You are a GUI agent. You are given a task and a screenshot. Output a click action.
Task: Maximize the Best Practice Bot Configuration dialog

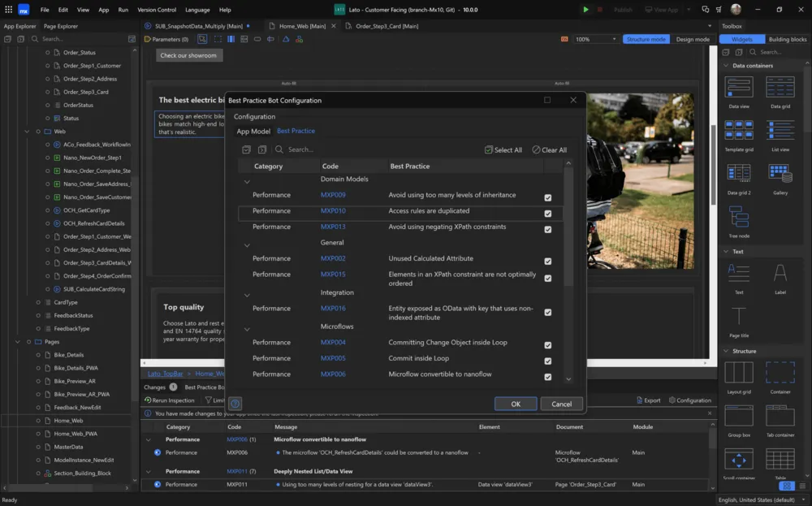546,100
